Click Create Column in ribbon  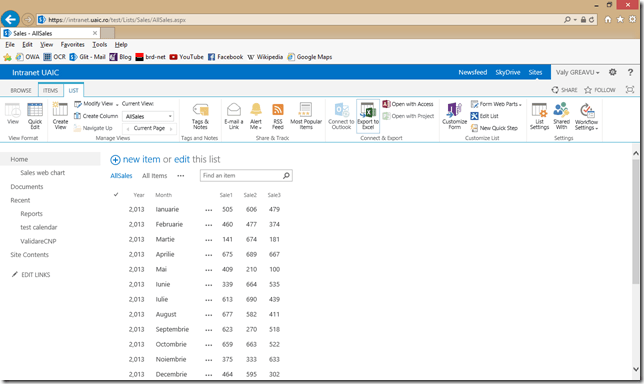click(x=96, y=116)
